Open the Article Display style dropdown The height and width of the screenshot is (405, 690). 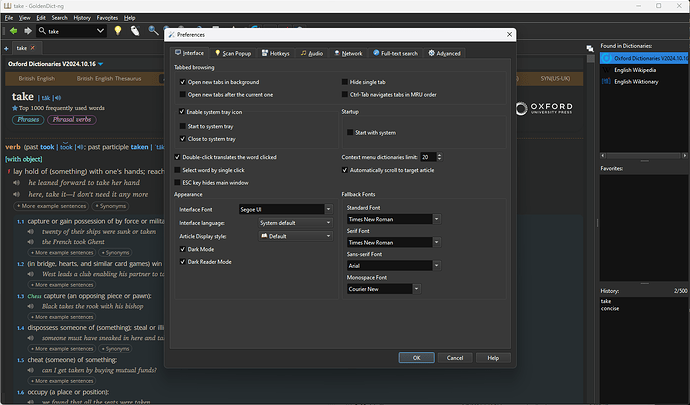pyautogui.click(x=295, y=236)
